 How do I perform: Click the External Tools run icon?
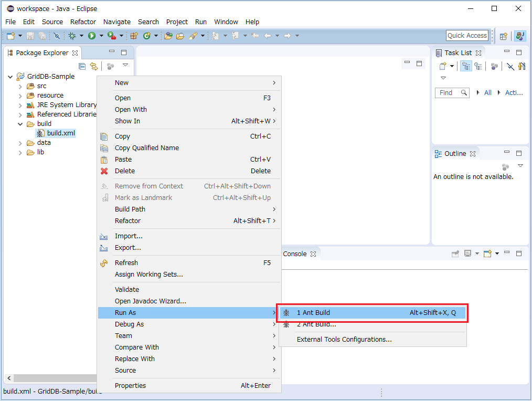112,36
